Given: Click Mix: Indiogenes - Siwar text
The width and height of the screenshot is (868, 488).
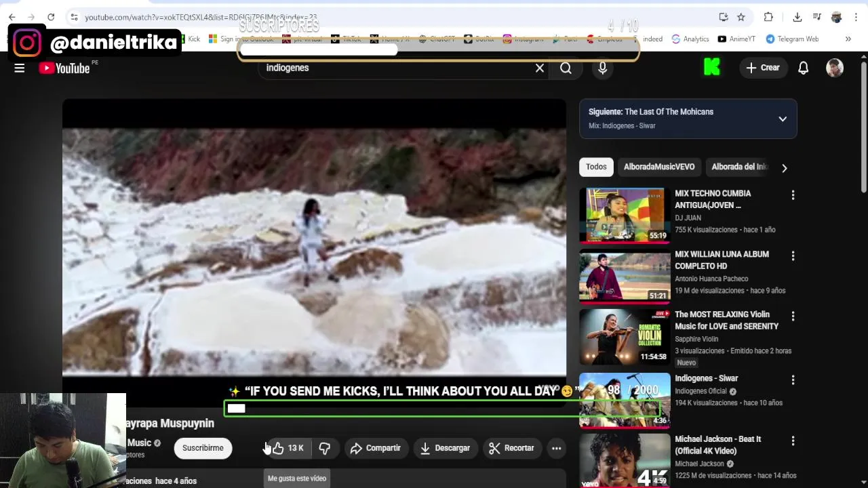Looking at the screenshot, I should pyautogui.click(x=622, y=126).
